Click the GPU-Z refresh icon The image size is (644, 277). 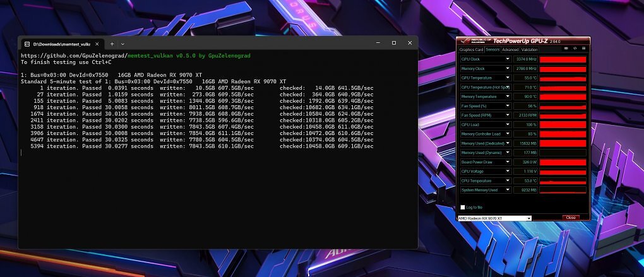click(575, 49)
